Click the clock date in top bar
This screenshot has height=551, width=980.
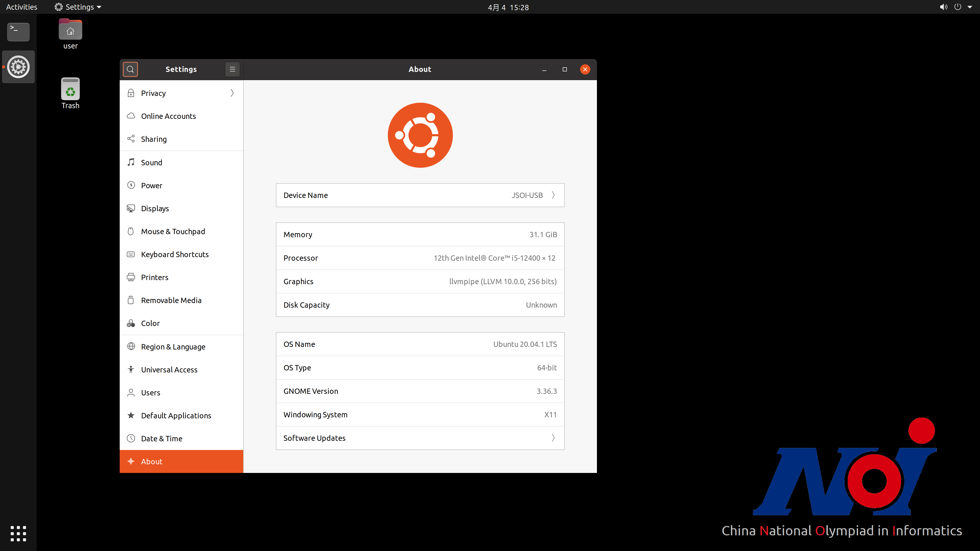(508, 7)
